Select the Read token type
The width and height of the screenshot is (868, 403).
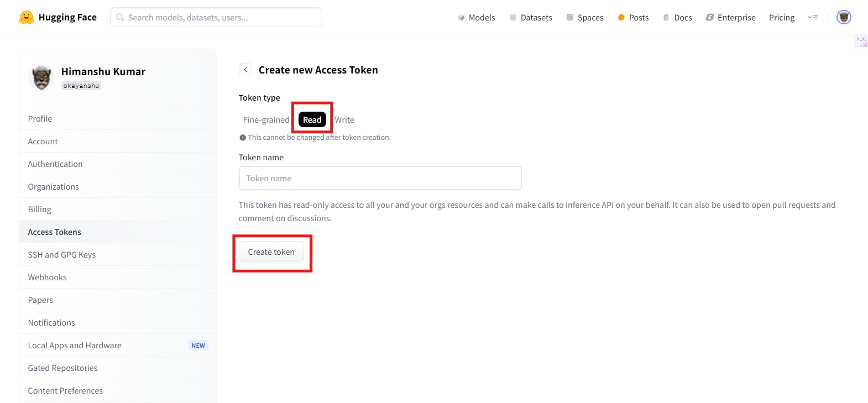(312, 120)
